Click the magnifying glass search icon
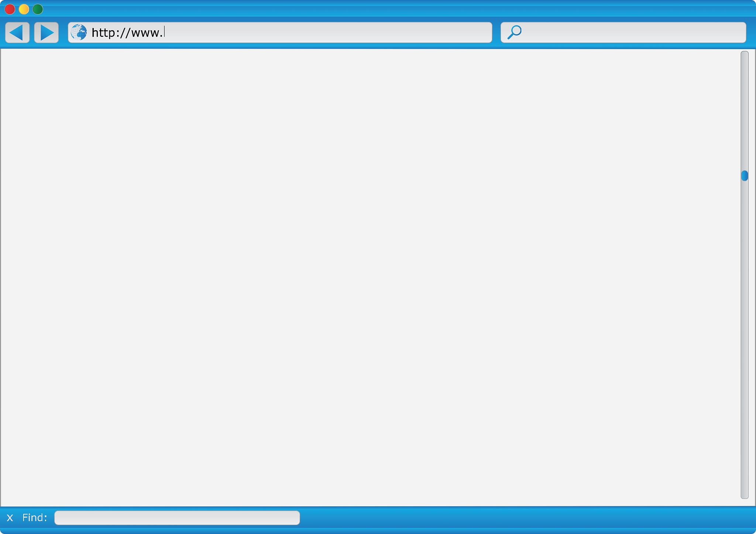The image size is (756, 534). click(x=514, y=32)
